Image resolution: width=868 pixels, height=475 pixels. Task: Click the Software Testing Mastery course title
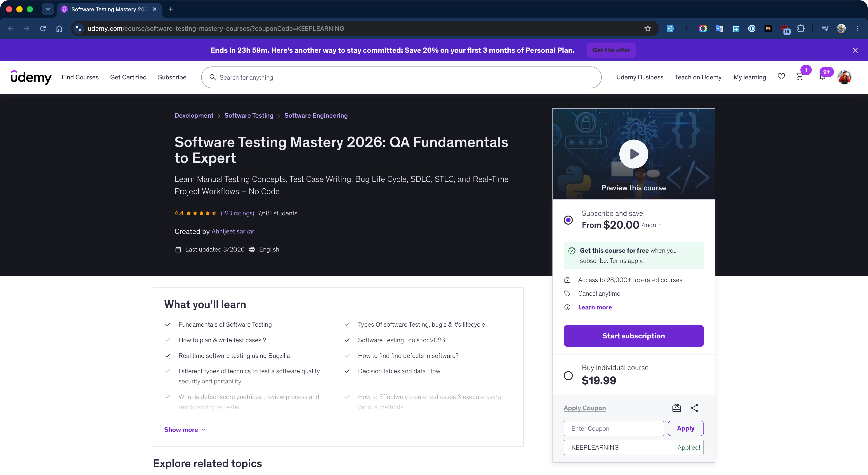coord(341,150)
